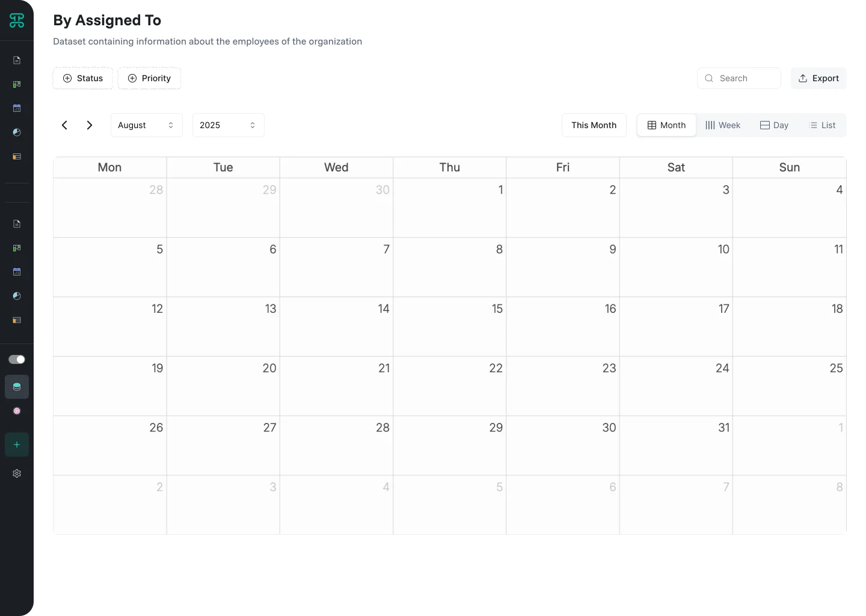Click the Export button
The width and height of the screenshot is (866, 616).
coord(818,78)
